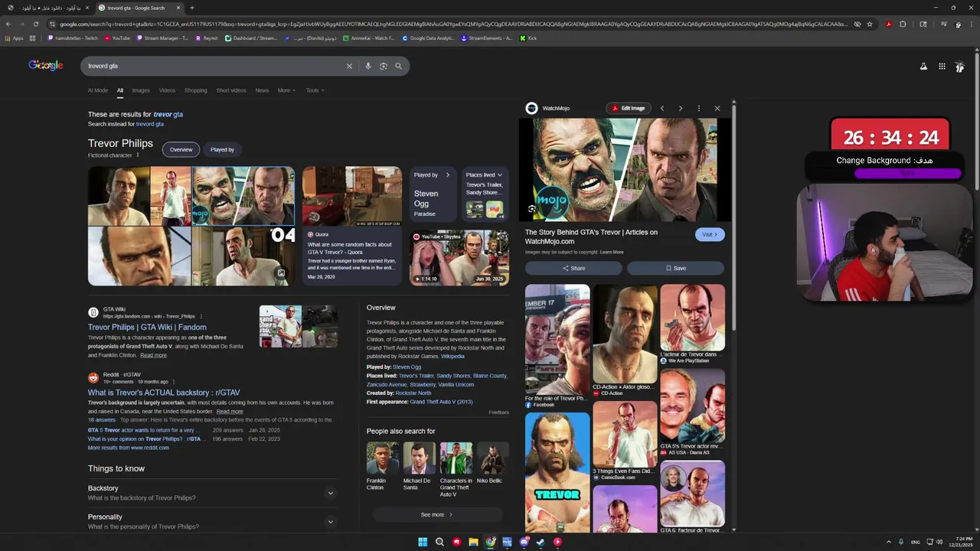Viewport: 980px width, 551px height.
Task: Bookmark this page with the star icon
Action: [x=870, y=24]
